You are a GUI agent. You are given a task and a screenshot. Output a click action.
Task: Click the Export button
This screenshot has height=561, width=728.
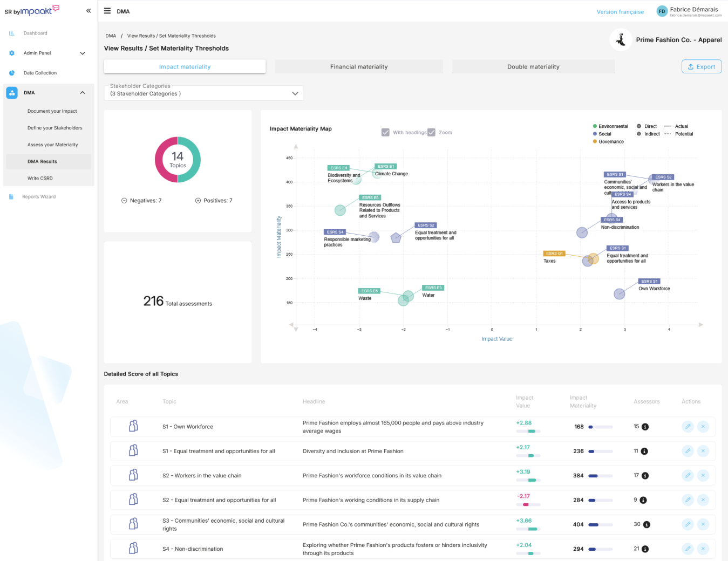point(702,67)
